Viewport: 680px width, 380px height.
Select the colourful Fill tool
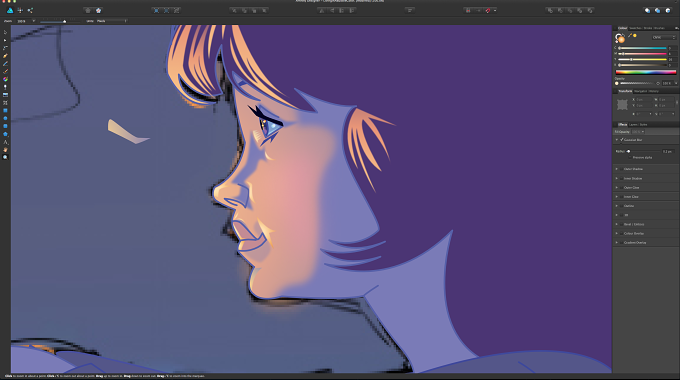[5, 79]
